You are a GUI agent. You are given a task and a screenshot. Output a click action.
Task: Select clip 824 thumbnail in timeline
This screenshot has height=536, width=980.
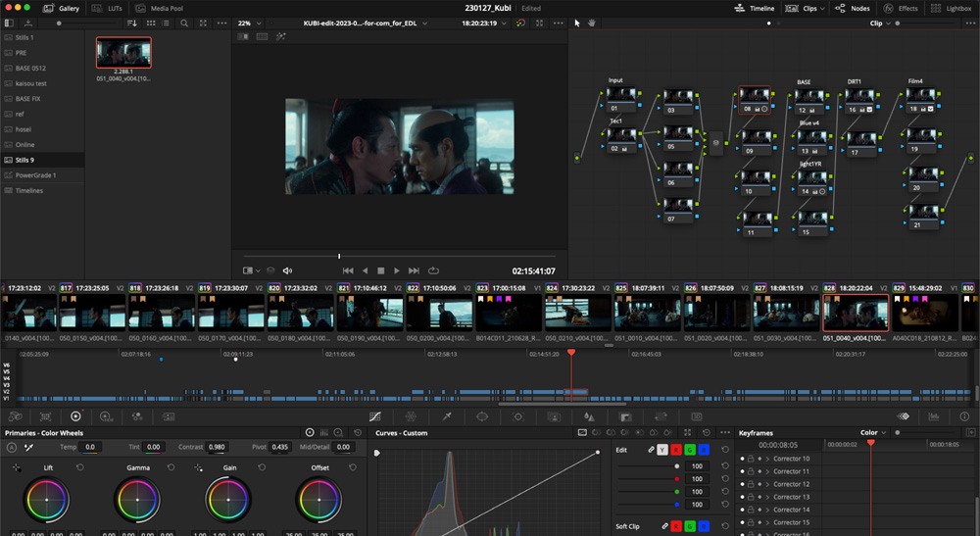coord(576,312)
